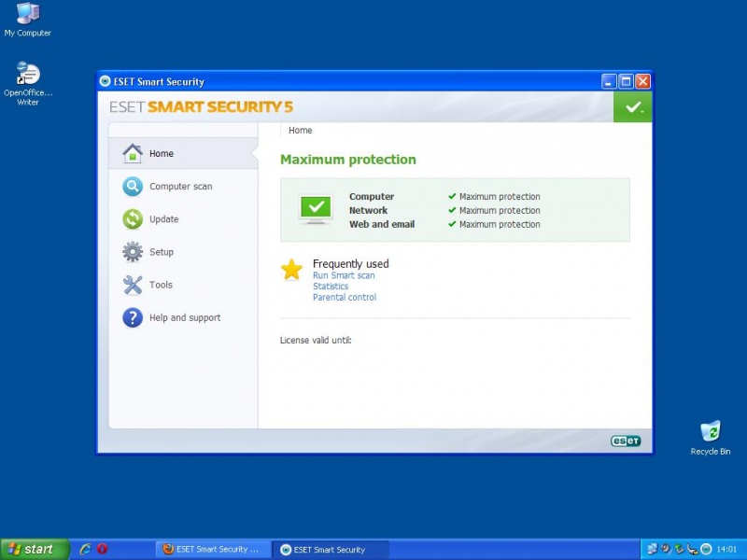This screenshot has height=560, width=747.
Task: Launch Internet Explorer from quick launch
Action: coord(85,549)
